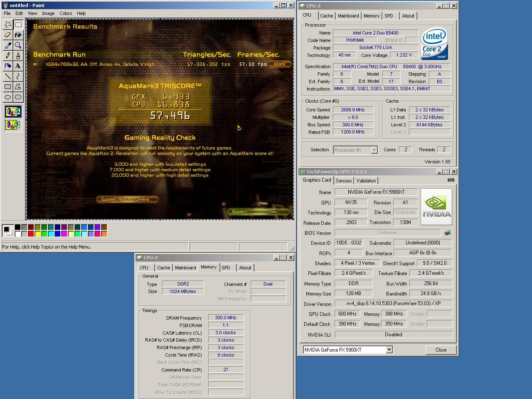Switch to Mainboard tab in upper CPU-Z window
Viewport: 532px width, 399px height.
(x=348, y=16)
